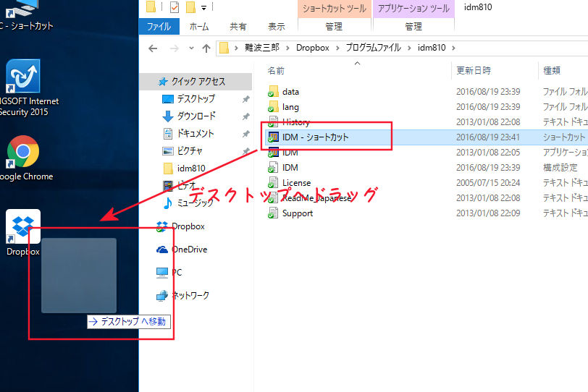This screenshot has width=588, height=392.
Task: Open the recent locations dropdown arrow
Action: point(191,48)
